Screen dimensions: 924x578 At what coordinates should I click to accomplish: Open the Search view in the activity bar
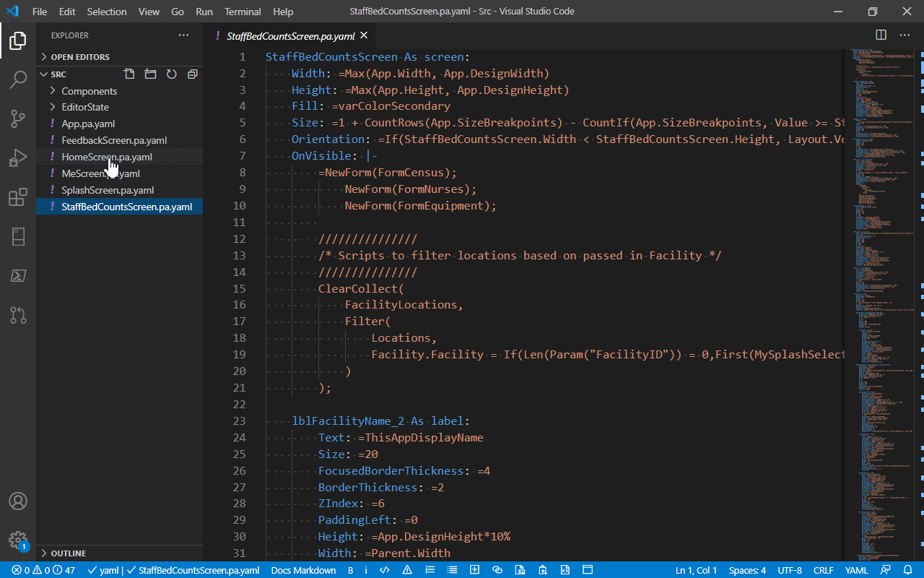pos(17,79)
